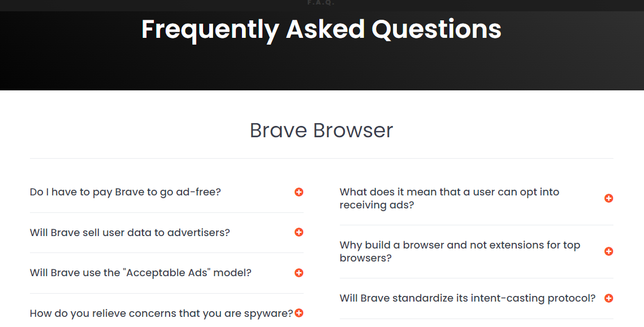The image size is (644, 327).
Task: Click plus icon for "Acceptable Ads" model question
Action: [x=299, y=273]
